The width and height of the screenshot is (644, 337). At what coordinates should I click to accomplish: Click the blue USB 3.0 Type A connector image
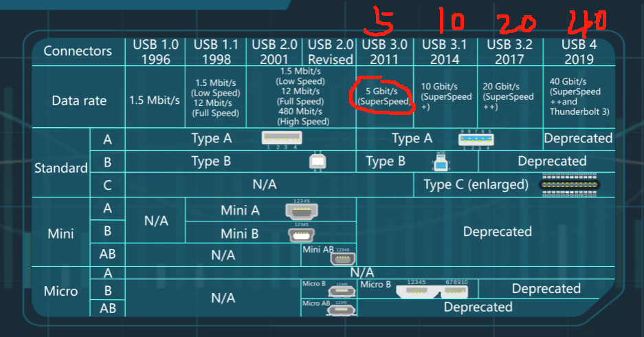tap(476, 140)
